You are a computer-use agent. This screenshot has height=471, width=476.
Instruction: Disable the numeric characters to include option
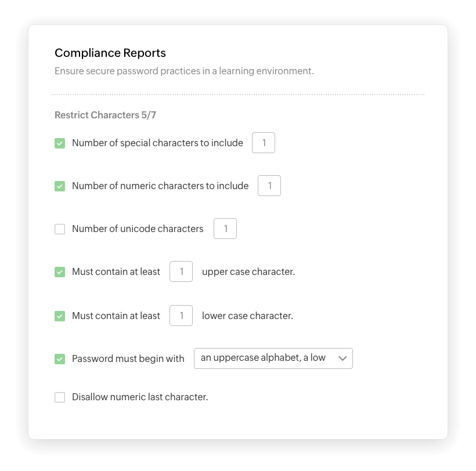59,185
